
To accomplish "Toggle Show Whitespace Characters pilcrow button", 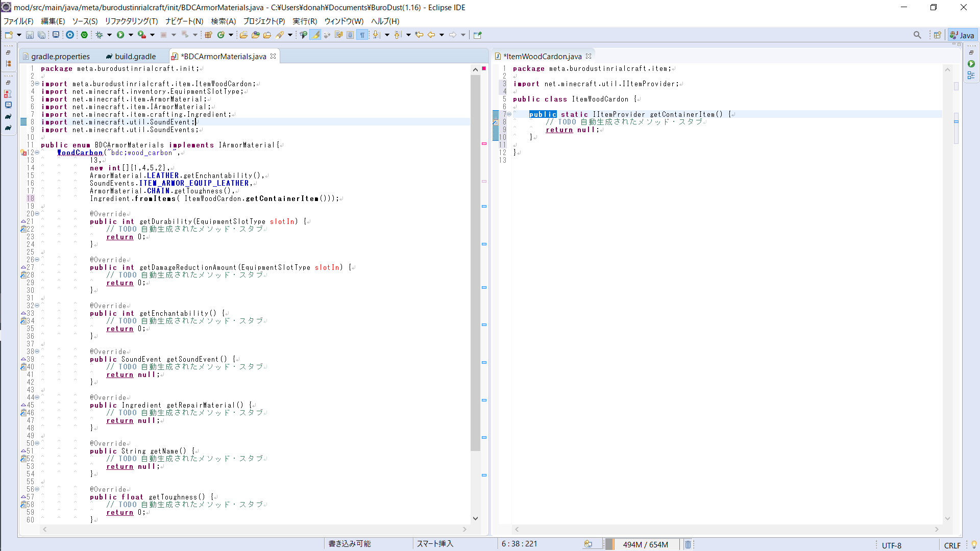I will click(x=362, y=35).
